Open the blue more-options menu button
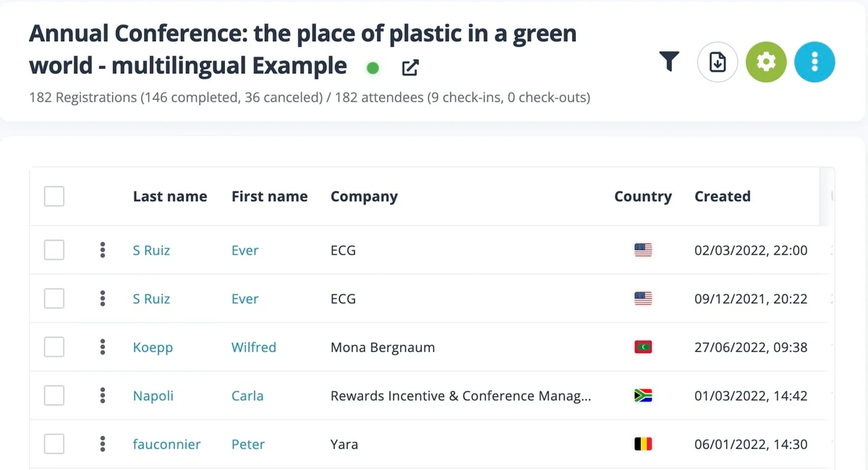The image size is (868, 470). point(814,62)
